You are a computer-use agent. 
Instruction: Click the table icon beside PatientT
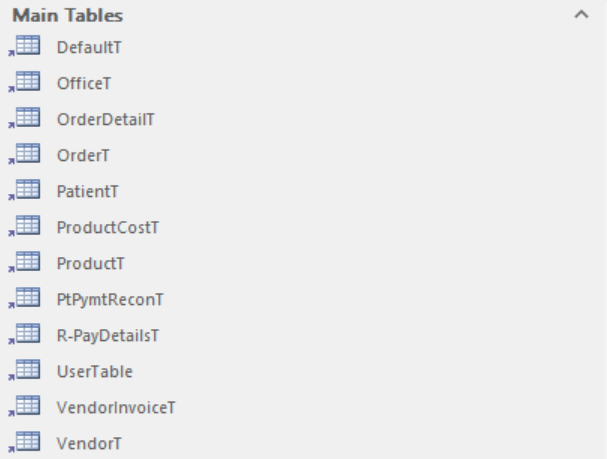[27, 190]
